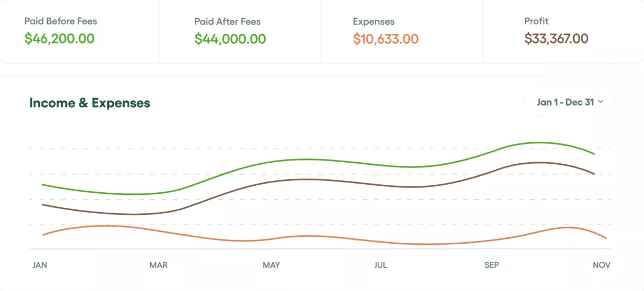644x291 pixels.
Task: Select the Paid After Fees card
Action: click(240, 31)
